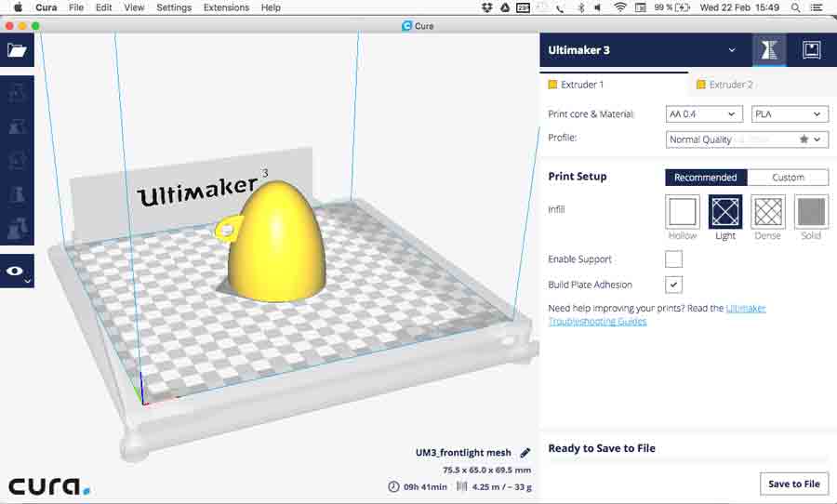
Task: Open the PLA material dropdown
Action: coord(789,114)
